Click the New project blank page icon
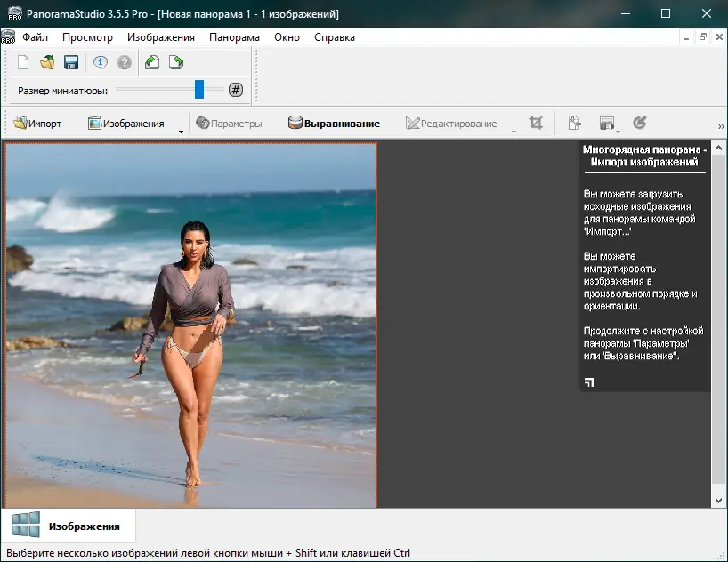This screenshot has width=728, height=562. point(23,62)
